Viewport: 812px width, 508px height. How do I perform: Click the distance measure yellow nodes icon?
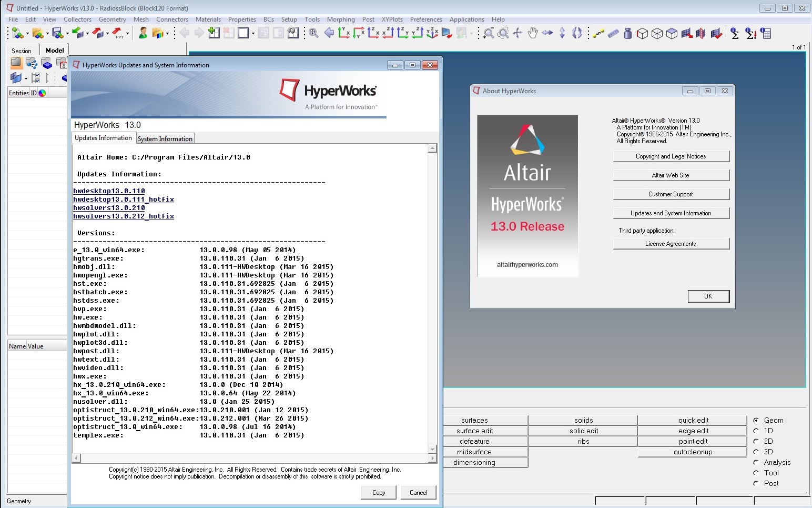[598, 33]
